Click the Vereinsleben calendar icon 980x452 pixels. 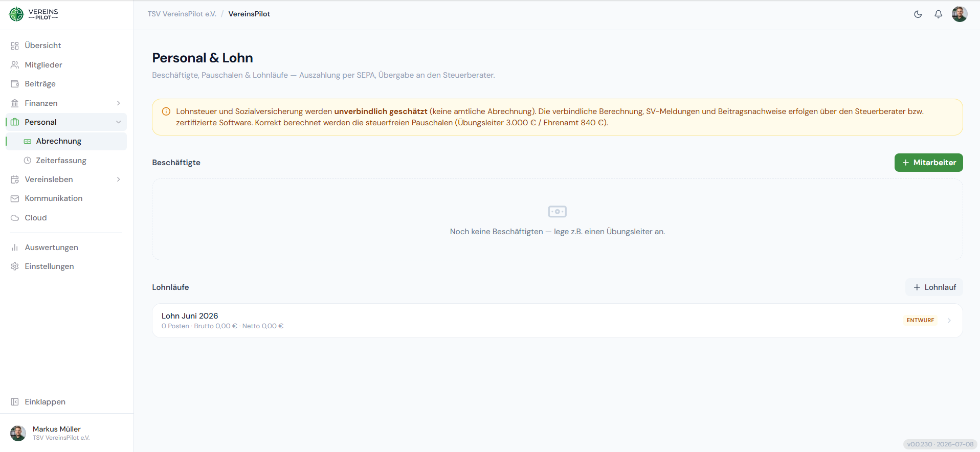15,179
